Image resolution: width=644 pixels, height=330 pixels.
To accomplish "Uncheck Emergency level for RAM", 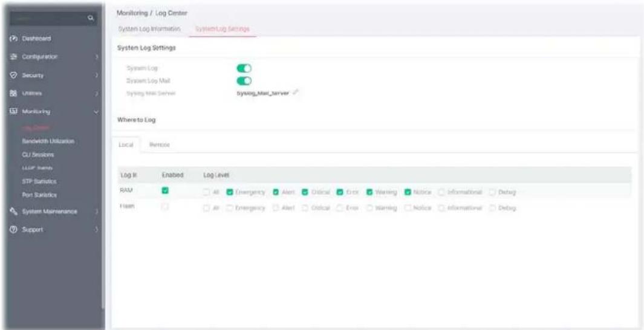I will (230, 192).
